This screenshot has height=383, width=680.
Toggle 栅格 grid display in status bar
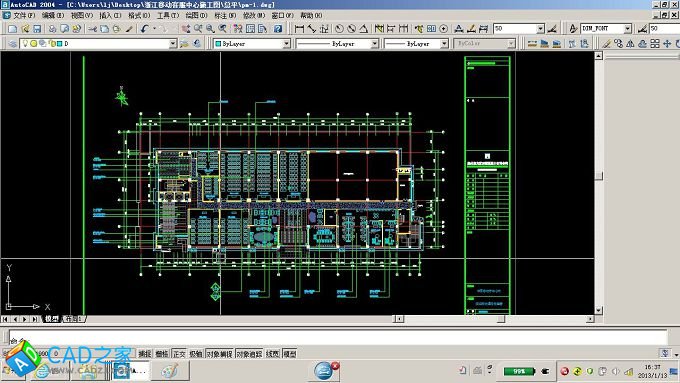pyautogui.click(x=161, y=354)
